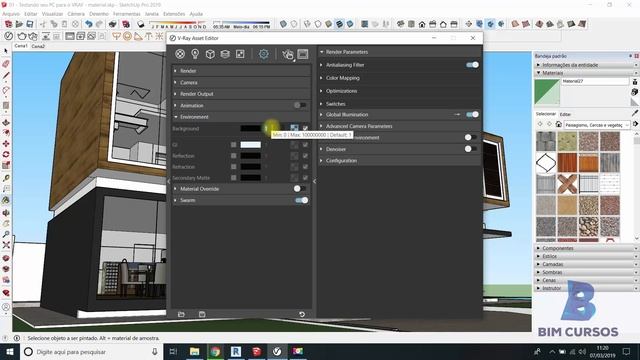Select the SketchUp Select arrow tool

click(6, 51)
